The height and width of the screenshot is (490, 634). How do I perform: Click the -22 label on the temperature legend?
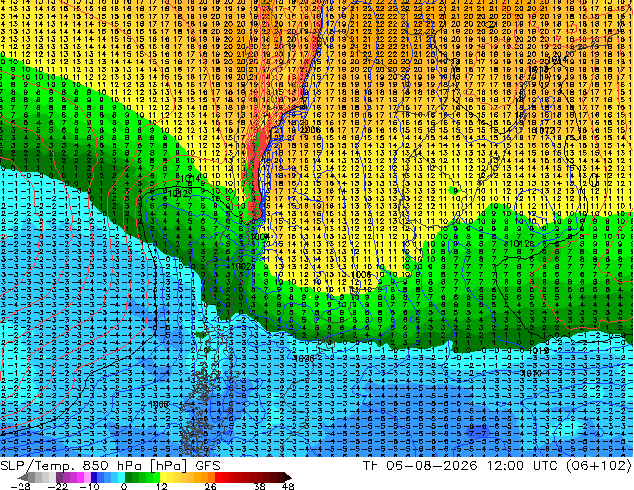[58, 486]
